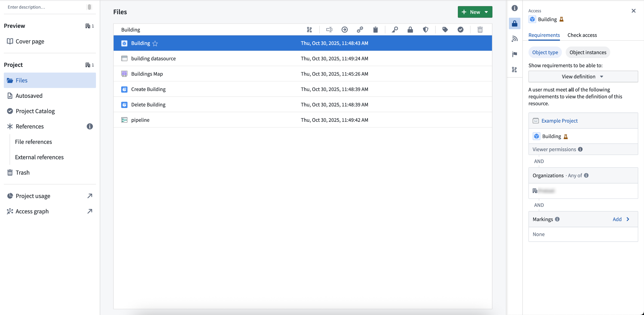
Task: Select the link icon in the file toolbar
Action: tap(360, 30)
